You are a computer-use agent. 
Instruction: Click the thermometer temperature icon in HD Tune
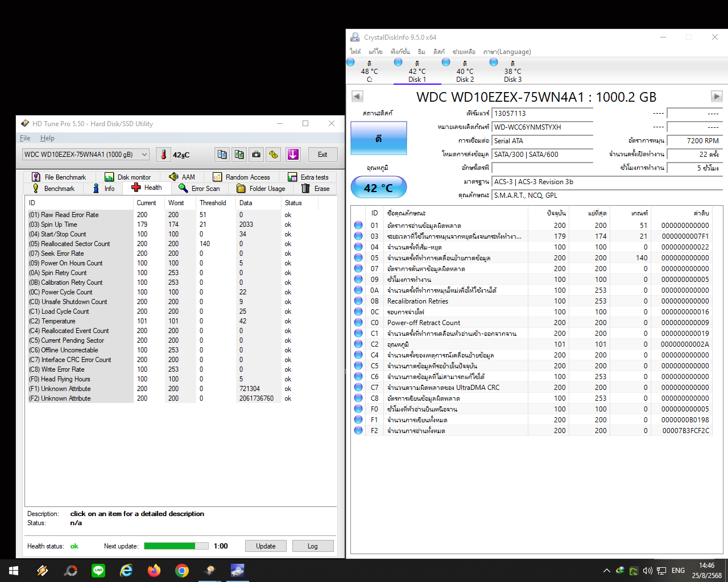point(163,155)
